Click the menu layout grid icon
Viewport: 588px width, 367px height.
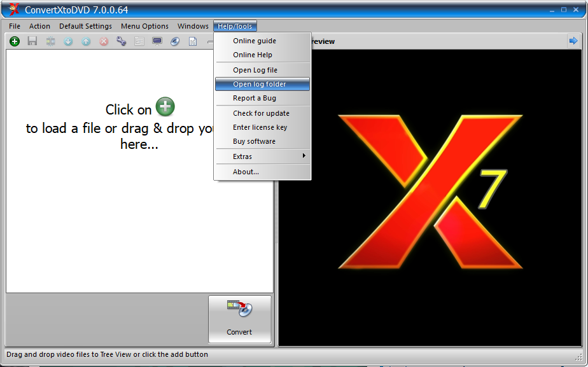tap(139, 41)
